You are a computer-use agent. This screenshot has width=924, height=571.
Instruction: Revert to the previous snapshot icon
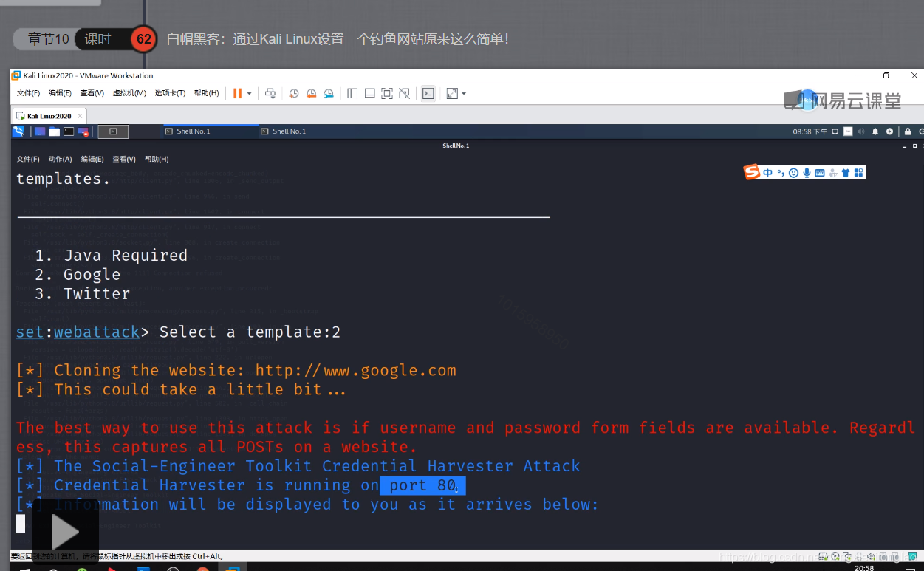click(311, 94)
